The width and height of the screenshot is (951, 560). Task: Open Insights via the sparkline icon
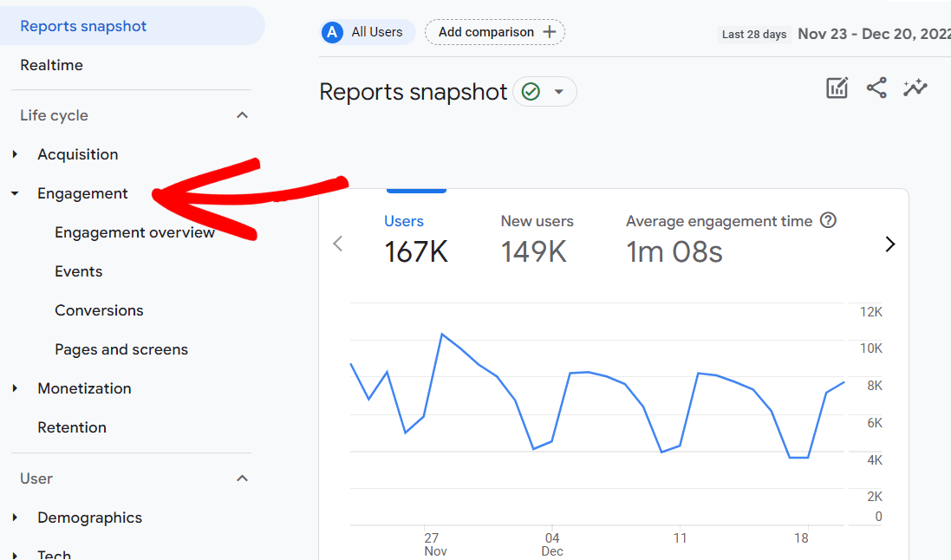tap(915, 88)
